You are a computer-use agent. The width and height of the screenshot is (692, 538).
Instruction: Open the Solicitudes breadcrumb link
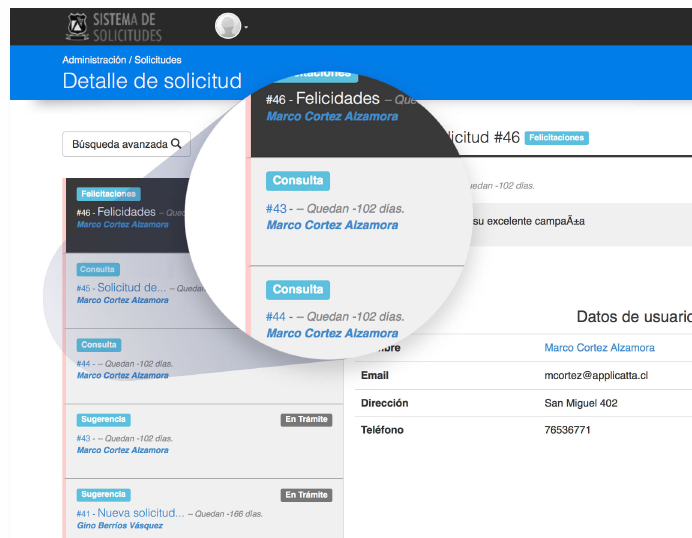158,60
